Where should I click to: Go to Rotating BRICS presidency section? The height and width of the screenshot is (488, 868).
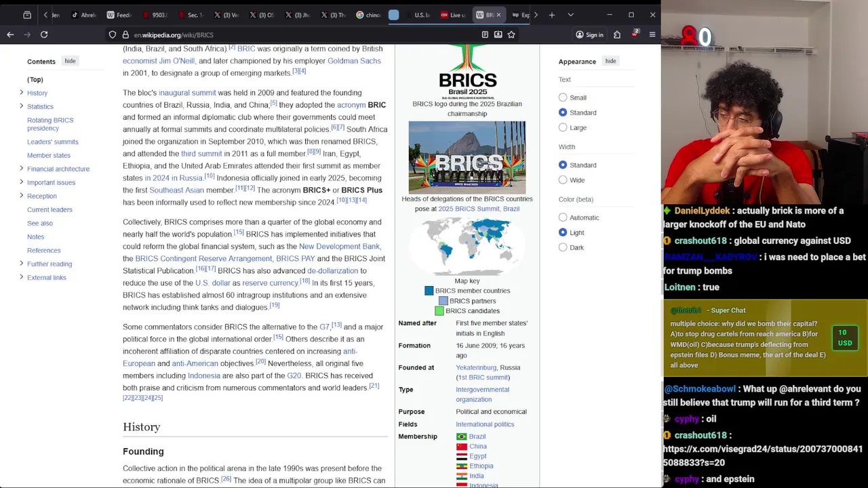tap(50, 124)
